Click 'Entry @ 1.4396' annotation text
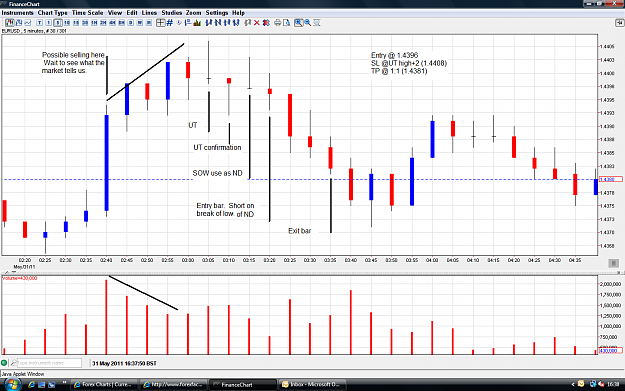 pos(394,55)
